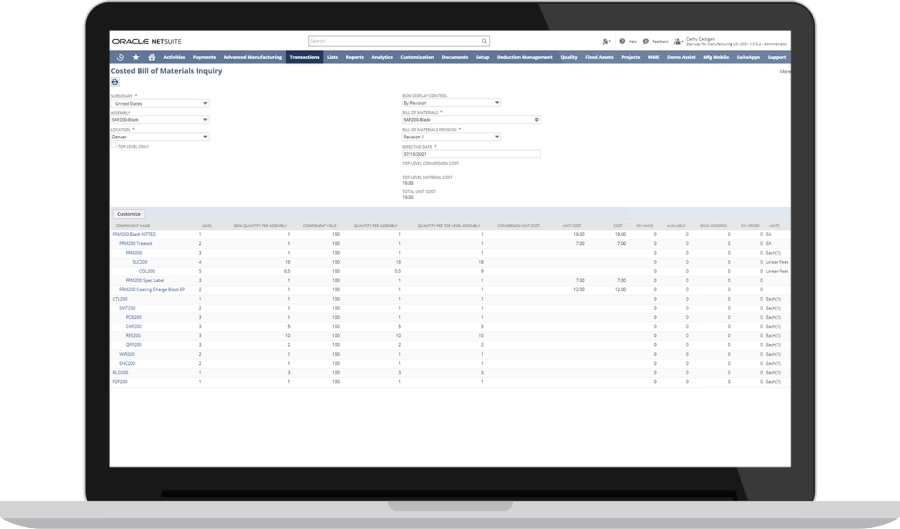Click the Component Name column header

[133, 225]
